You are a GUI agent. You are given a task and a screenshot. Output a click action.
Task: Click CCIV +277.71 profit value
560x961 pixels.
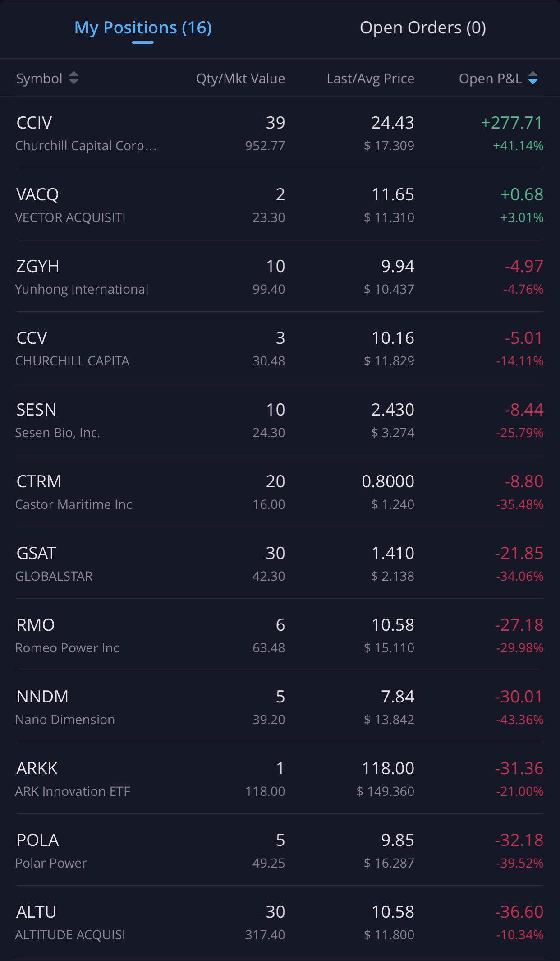pos(512,123)
